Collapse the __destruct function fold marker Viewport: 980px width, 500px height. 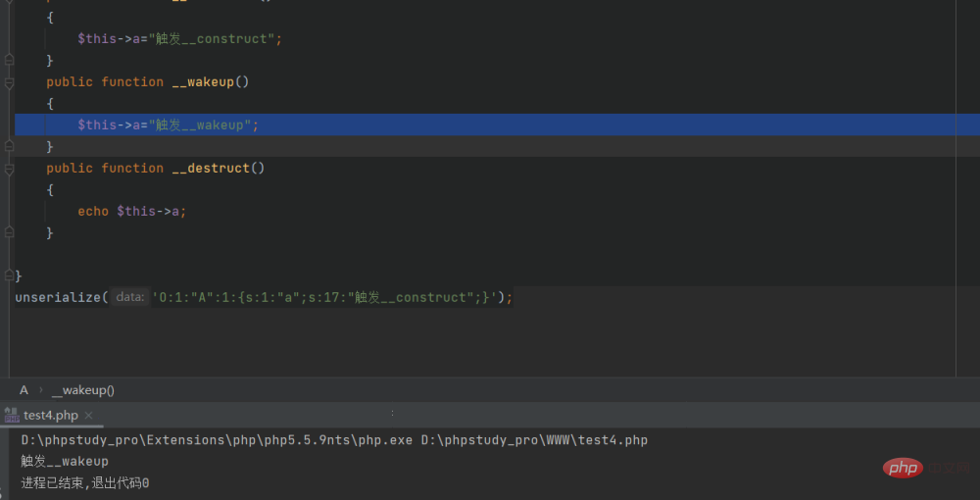[9, 169]
